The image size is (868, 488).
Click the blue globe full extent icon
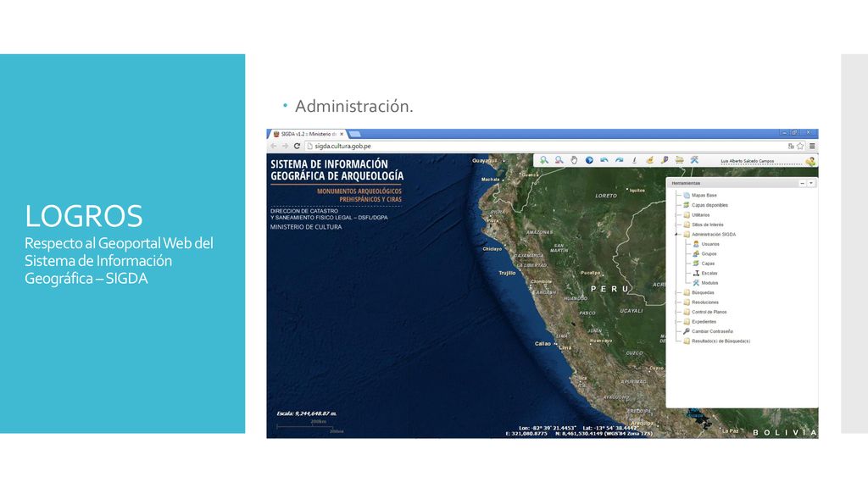589,160
